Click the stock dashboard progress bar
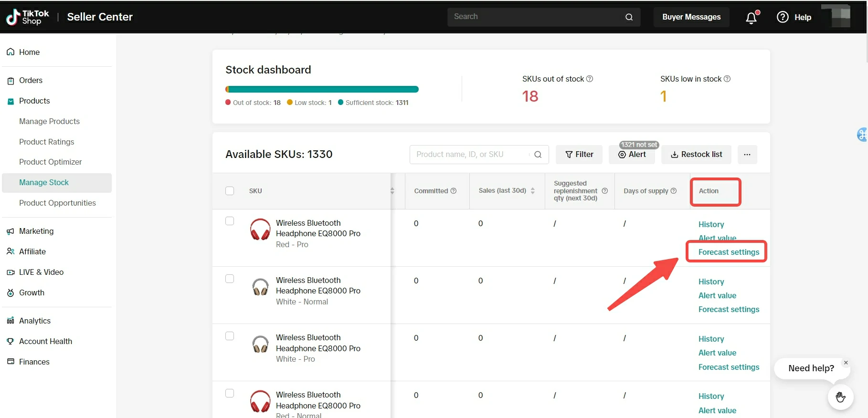 (322, 89)
